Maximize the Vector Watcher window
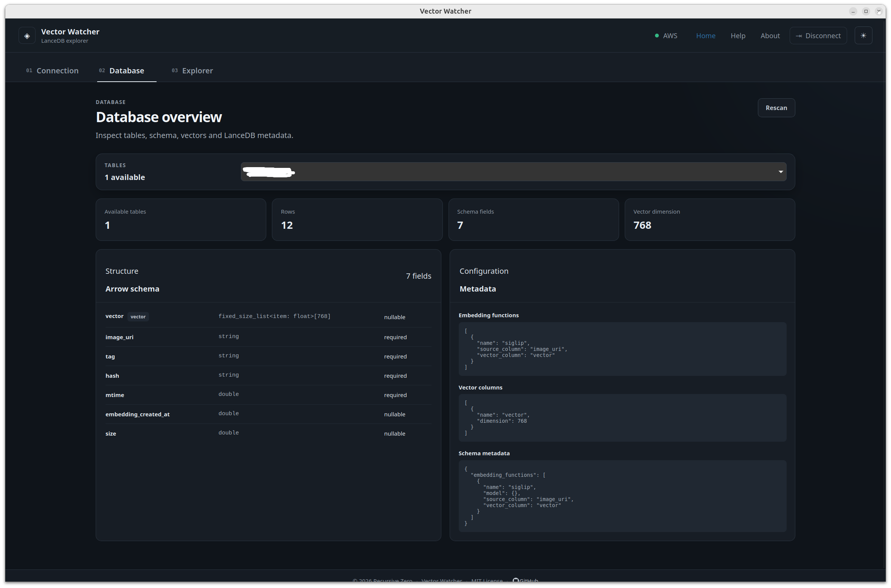The width and height of the screenshot is (891, 588). pyautogui.click(x=866, y=11)
